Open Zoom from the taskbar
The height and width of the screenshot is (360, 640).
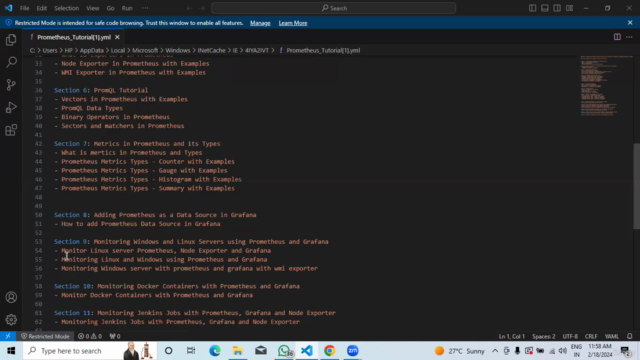pos(353,351)
